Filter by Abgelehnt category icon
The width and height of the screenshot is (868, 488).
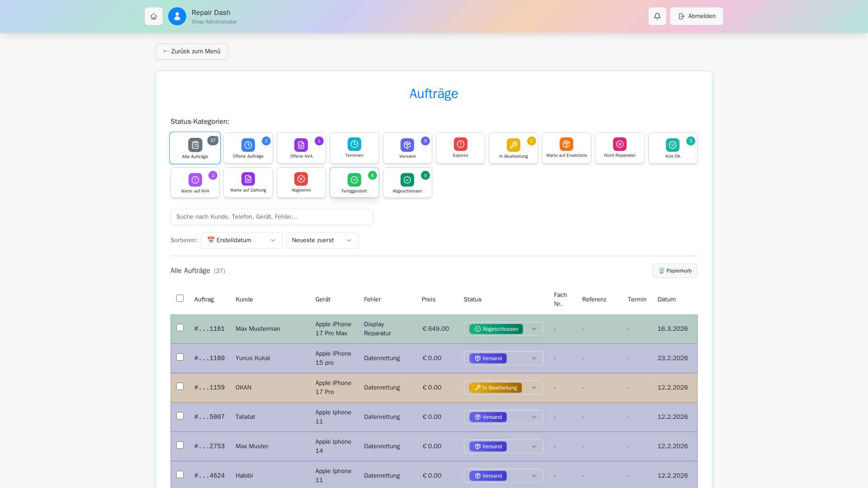301,179
